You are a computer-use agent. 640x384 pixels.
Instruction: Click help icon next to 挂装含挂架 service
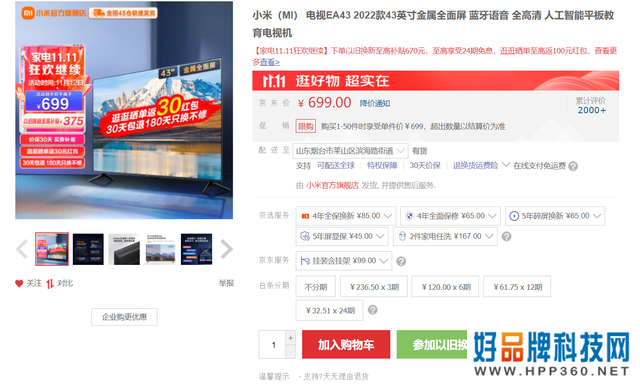[401, 261]
